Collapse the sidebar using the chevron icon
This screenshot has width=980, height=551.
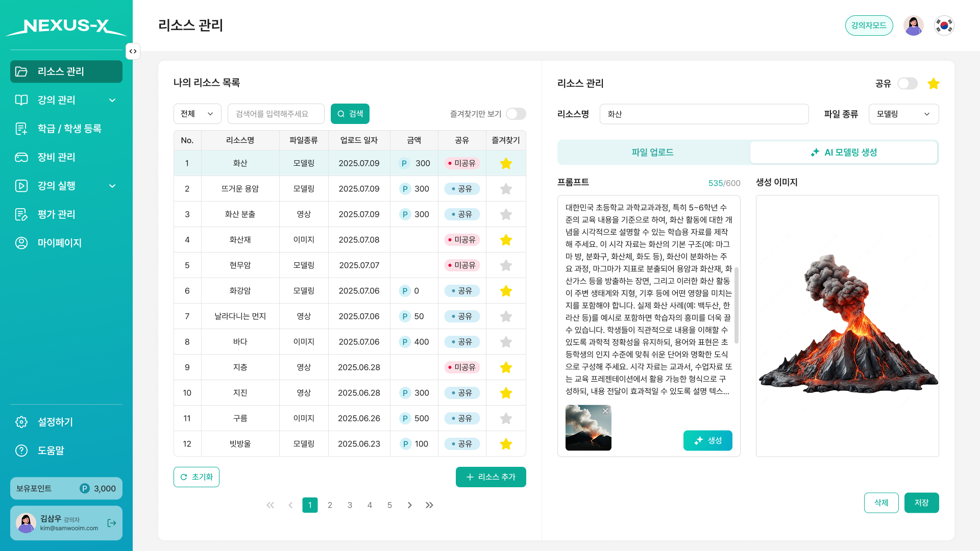(133, 52)
